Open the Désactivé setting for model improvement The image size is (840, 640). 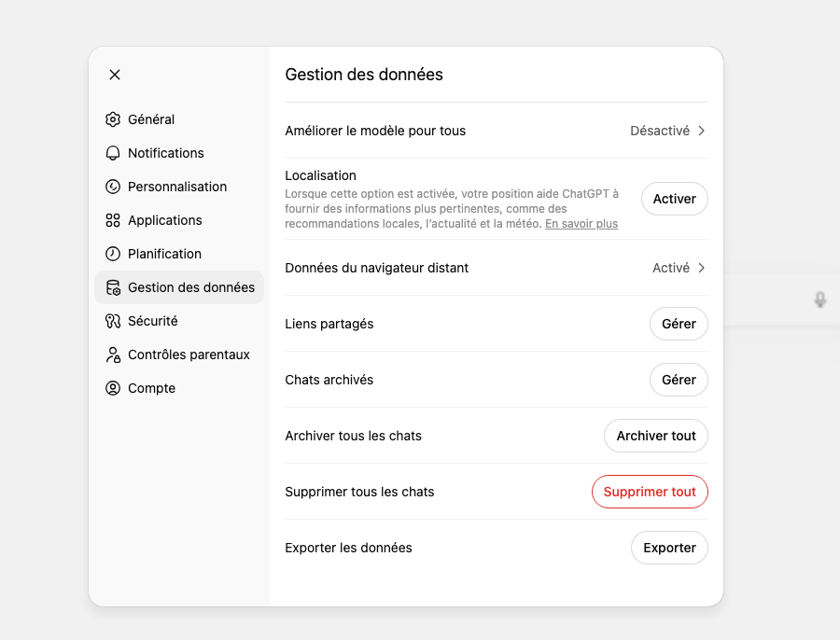[659, 131]
